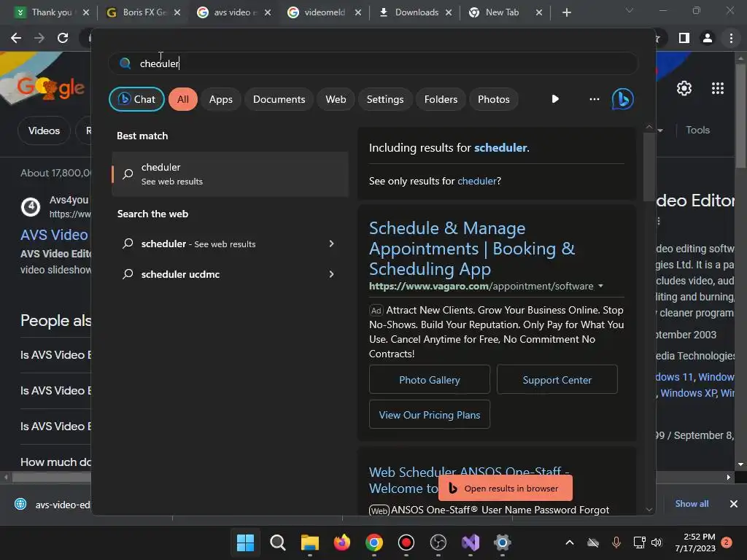Select Videos filter on Google page
The image size is (747, 560).
[44, 131]
